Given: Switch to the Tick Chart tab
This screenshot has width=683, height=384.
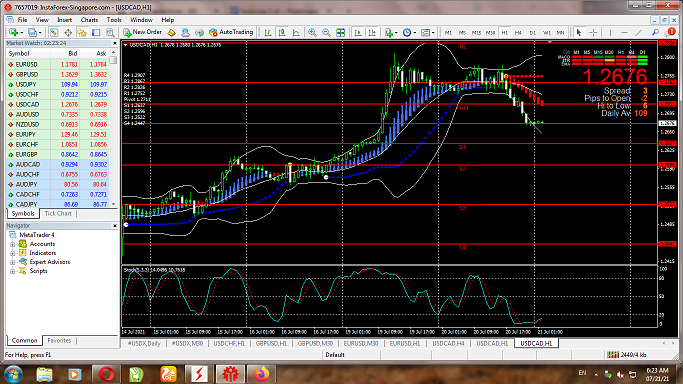Looking at the screenshot, I should (58, 213).
